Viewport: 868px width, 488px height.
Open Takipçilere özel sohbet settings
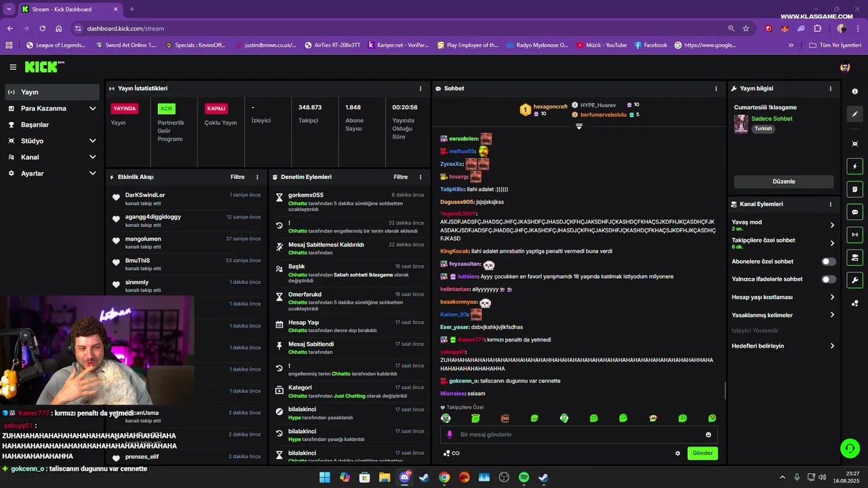click(x=783, y=243)
